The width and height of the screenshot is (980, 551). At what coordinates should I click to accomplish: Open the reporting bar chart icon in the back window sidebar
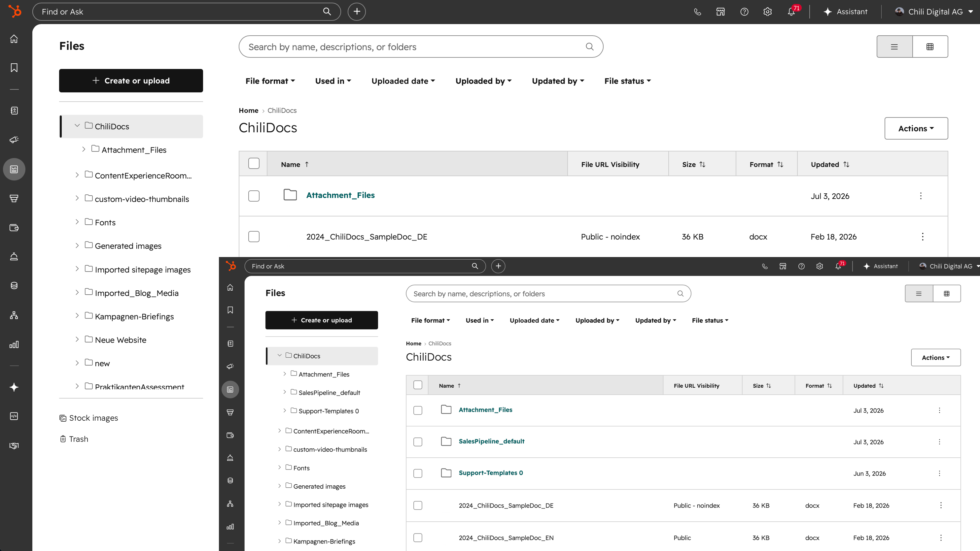tap(14, 344)
